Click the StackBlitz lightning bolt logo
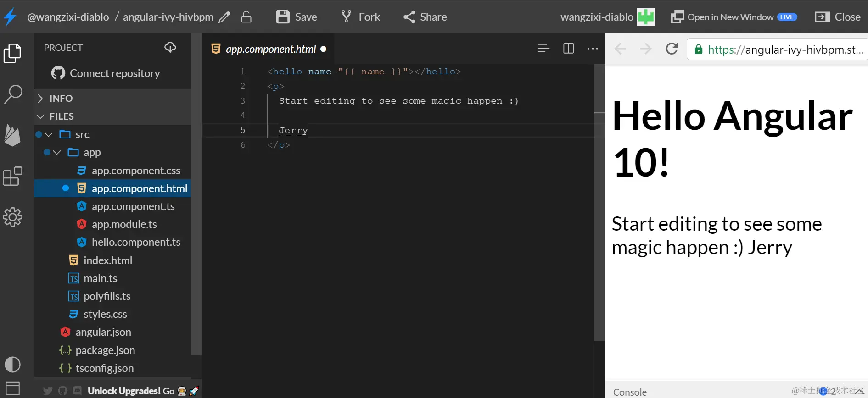The height and width of the screenshot is (398, 868). click(10, 17)
